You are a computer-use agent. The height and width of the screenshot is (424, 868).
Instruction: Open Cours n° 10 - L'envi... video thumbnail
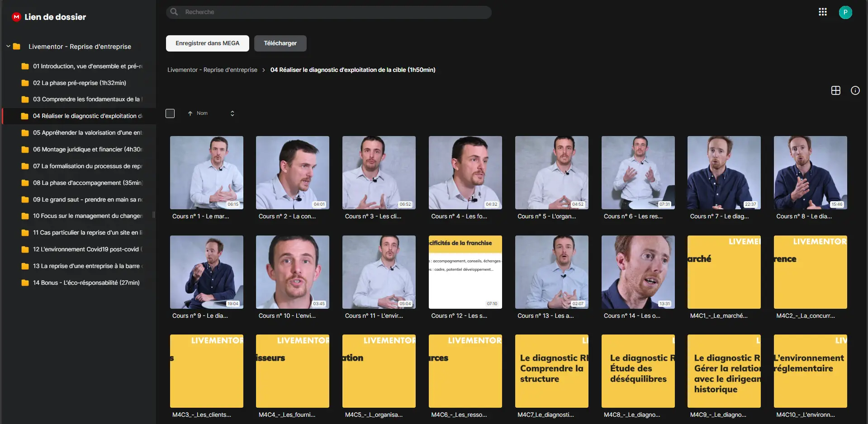point(293,272)
